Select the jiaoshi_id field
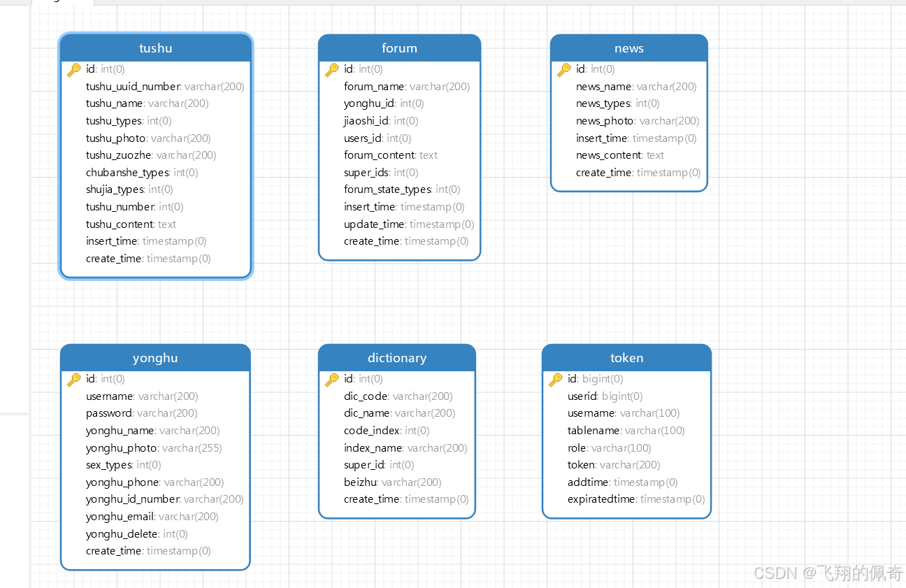The height and width of the screenshot is (588, 906). [381, 121]
